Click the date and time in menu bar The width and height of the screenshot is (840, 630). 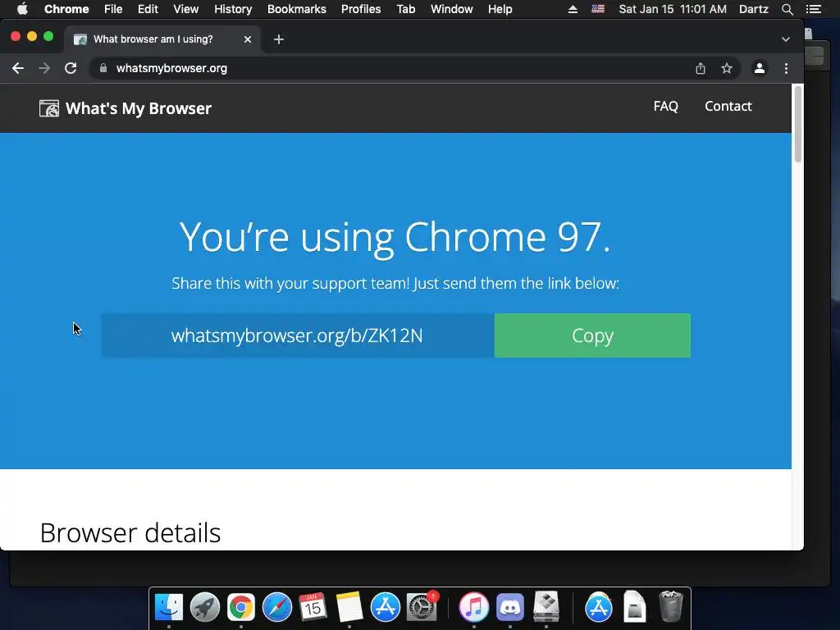click(673, 9)
